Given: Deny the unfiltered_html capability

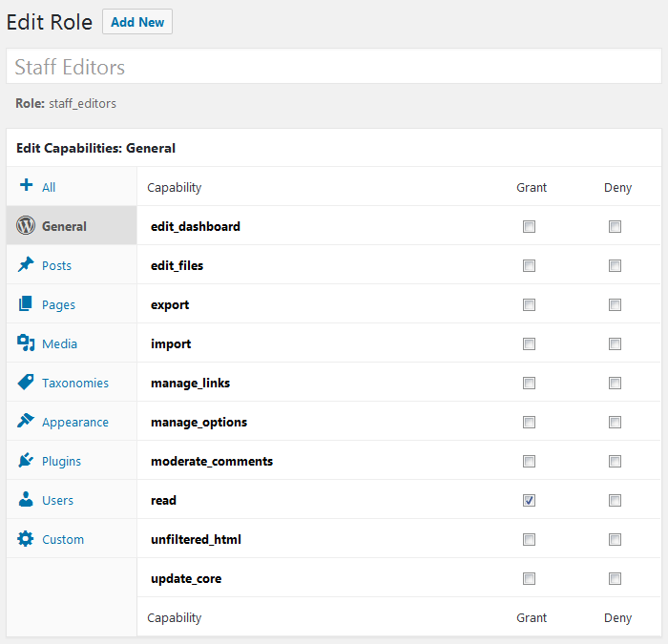Looking at the screenshot, I should 615,540.
